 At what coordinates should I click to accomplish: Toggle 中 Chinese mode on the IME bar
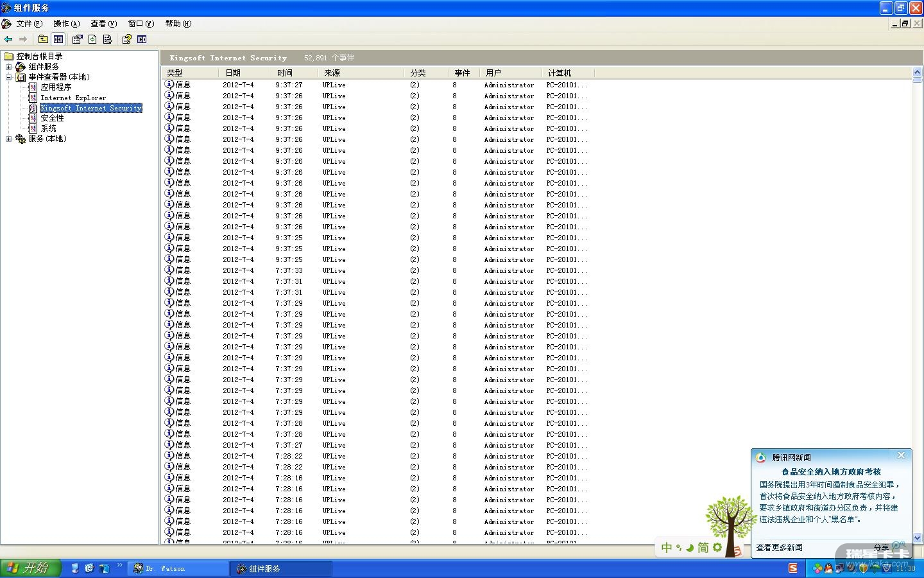pyautogui.click(x=667, y=548)
